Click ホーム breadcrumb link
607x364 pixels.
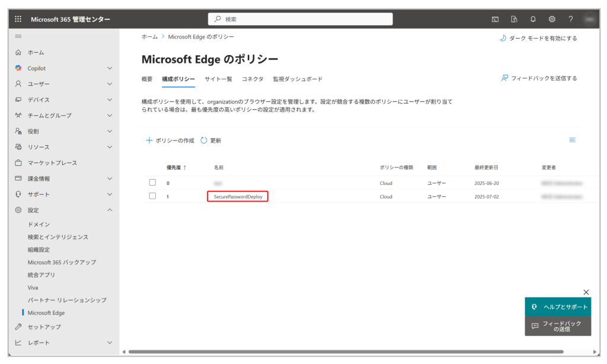pos(149,37)
